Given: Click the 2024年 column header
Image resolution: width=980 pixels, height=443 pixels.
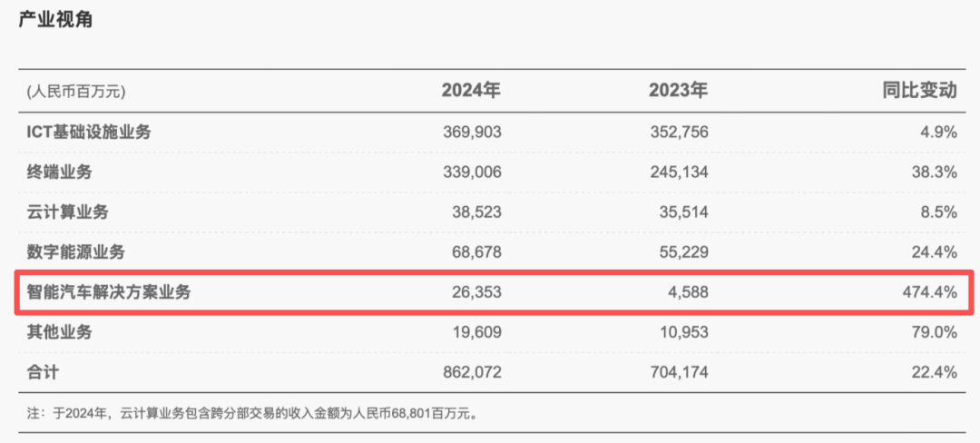Looking at the screenshot, I should [471, 91].
